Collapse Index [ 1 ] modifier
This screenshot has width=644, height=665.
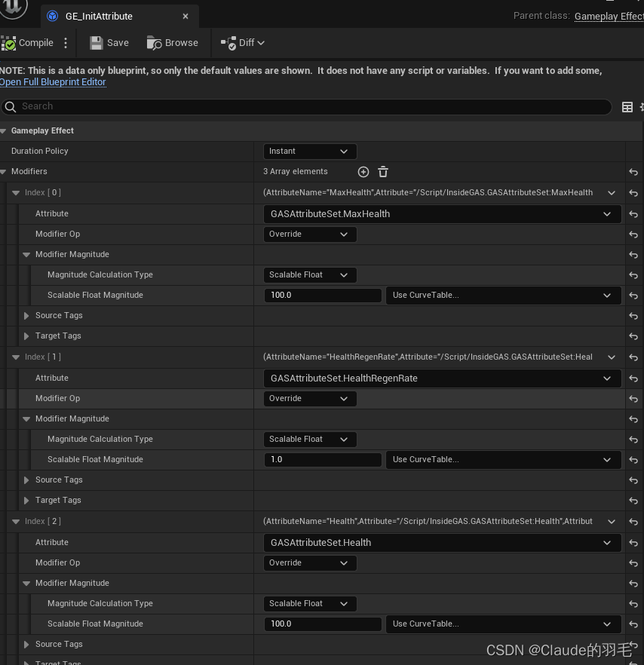pos(16,357)
